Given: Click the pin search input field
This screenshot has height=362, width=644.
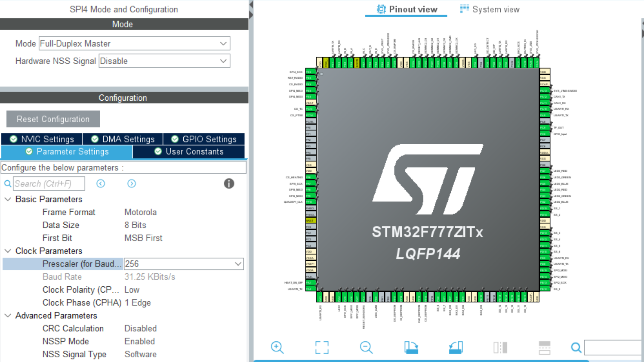Looking at the screenshot, I should (x=613, y=347).
